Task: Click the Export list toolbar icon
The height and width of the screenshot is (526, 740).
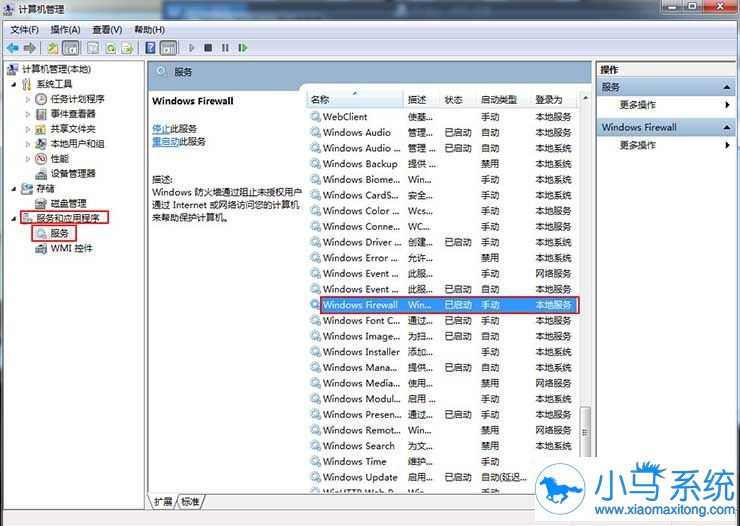Action: coord(127,48)
